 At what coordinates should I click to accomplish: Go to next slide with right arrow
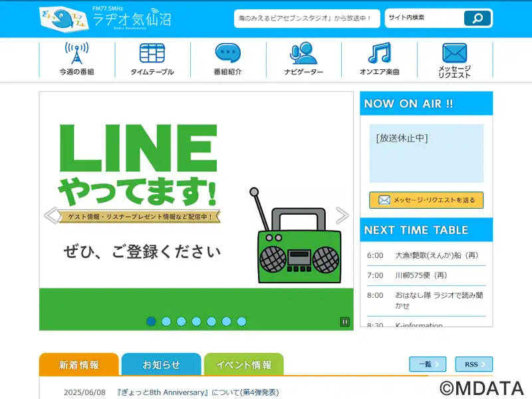pos(342,215)
